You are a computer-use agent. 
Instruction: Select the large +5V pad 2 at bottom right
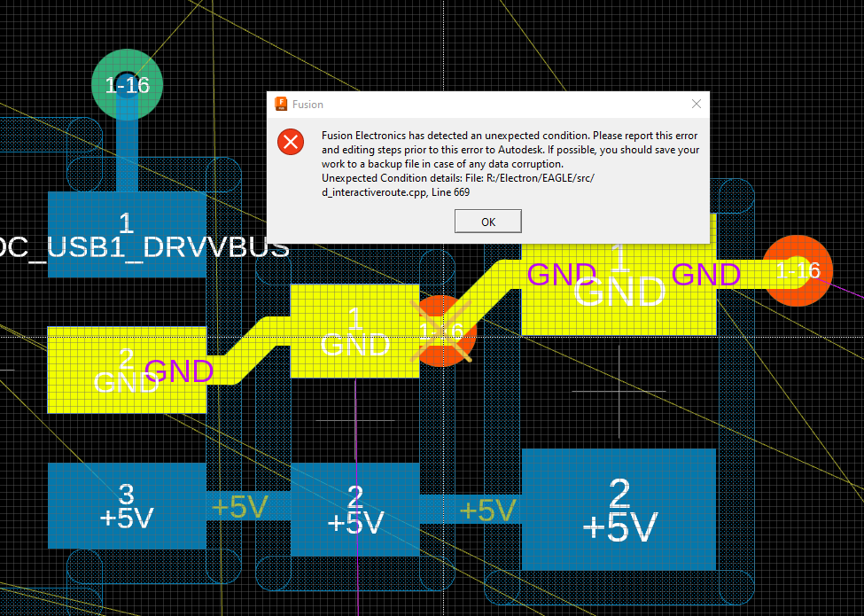click(619, 508)
